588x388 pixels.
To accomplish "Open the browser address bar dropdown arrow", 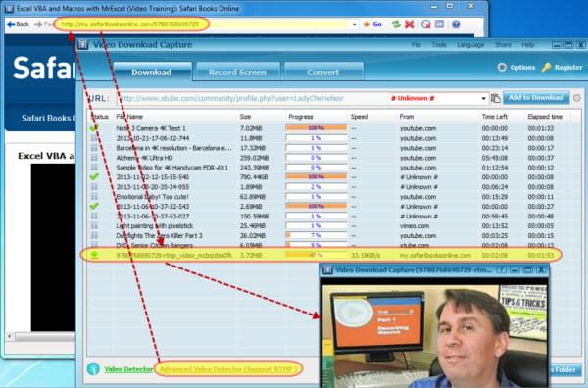I will tap(355, 24).
